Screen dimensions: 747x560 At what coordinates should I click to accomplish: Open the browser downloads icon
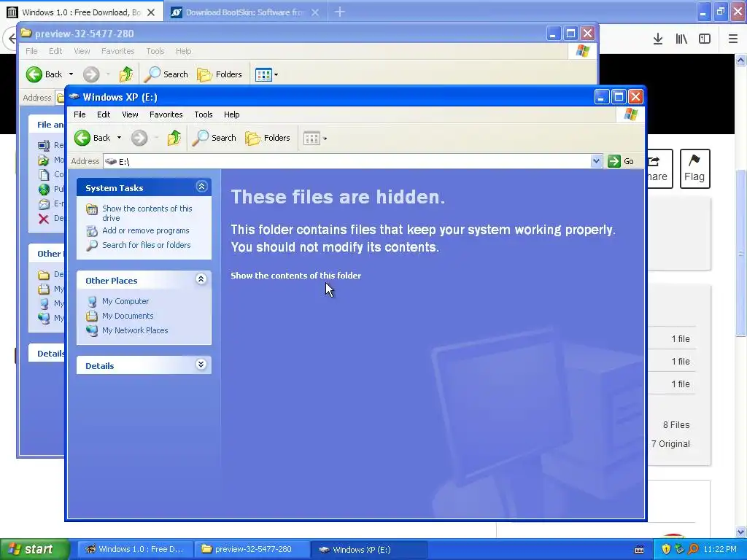658,39
